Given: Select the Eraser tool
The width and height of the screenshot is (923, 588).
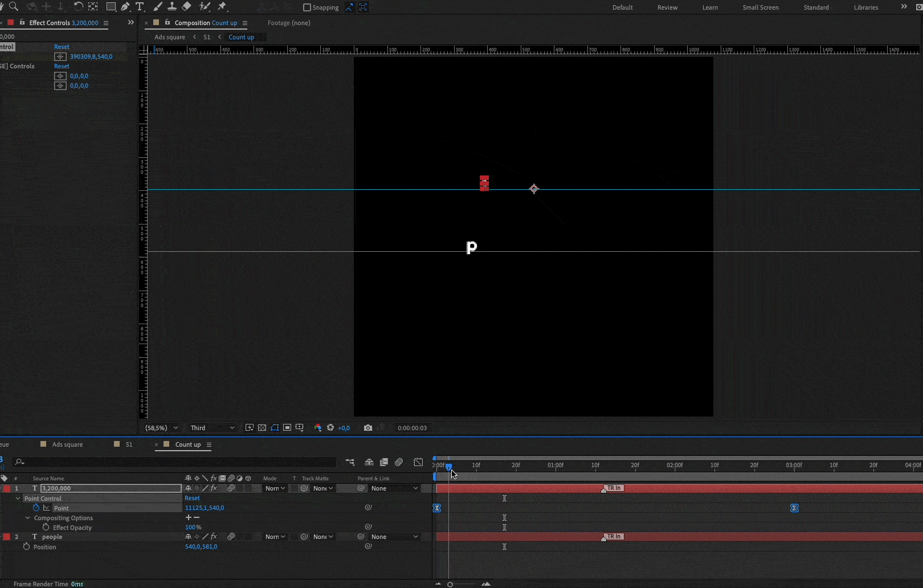Looking at the screenshot, I should pyautogui.click(x=187, y=7).
